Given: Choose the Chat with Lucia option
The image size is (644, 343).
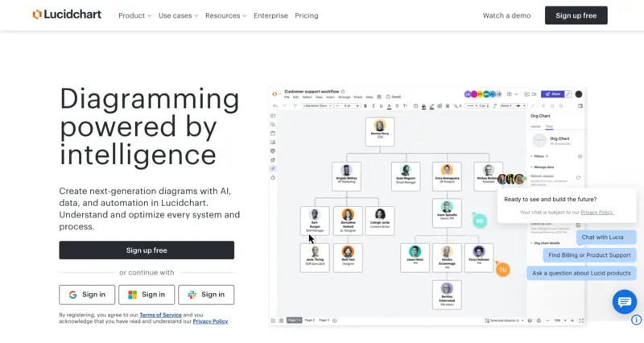Looking at the screenshot, I should tap(606, 237).
